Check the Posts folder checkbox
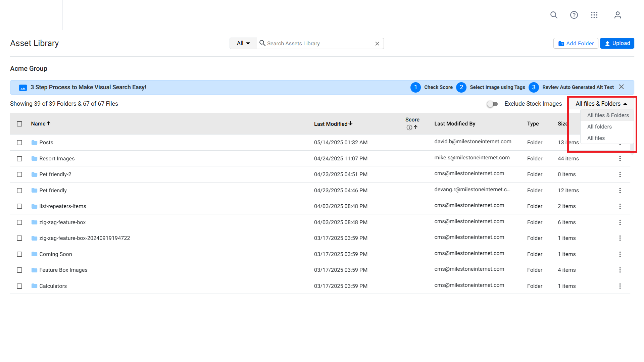Viewport: 644px width, 362px height. pyautogui.click(x=19, y=143)
